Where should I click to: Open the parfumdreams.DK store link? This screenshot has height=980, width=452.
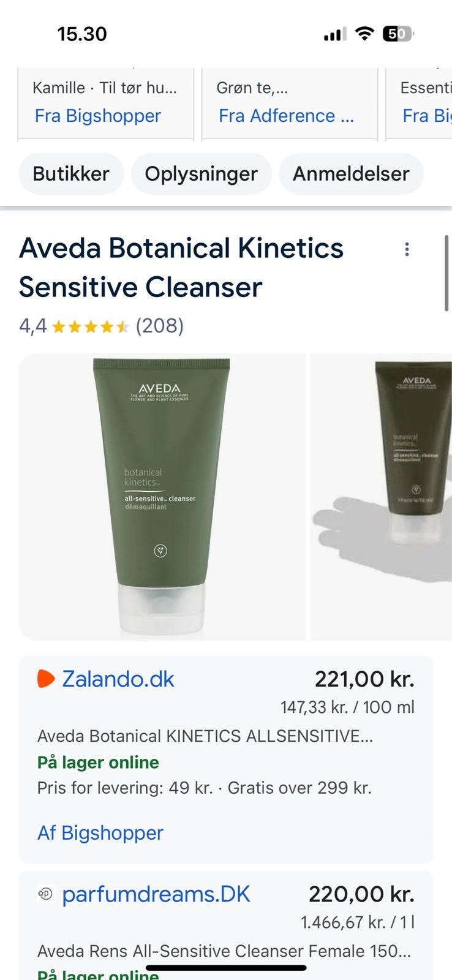[156, 894]
